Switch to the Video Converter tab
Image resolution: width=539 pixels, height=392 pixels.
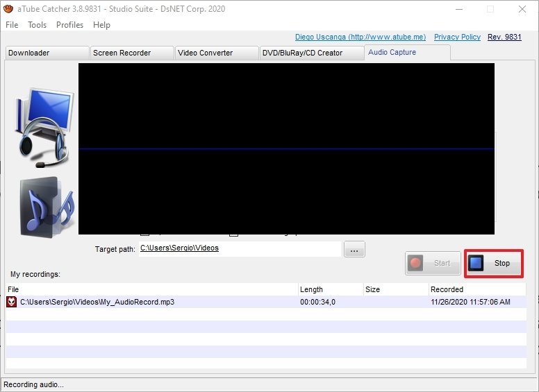point(217,53)
